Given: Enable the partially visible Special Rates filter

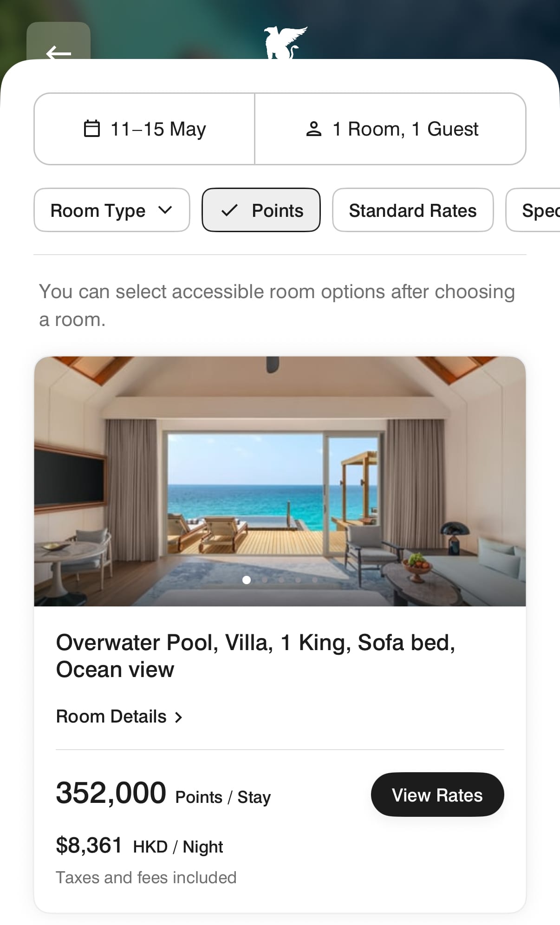Looking at the screenshot, I should (x=533, y=210).
